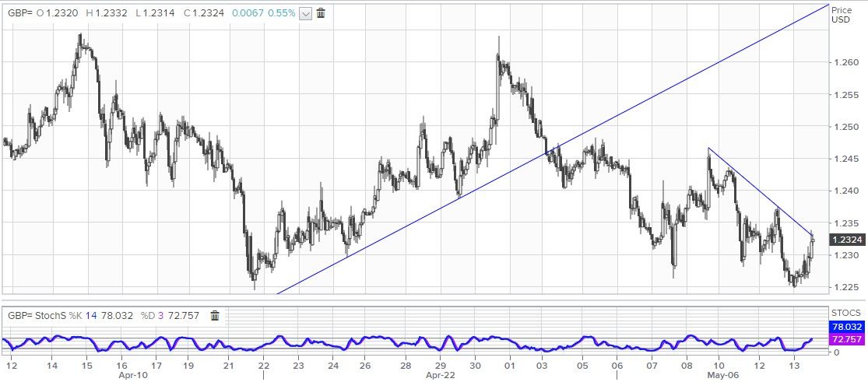The image size is (868, 382).
Task: Click the 0.0067 net change value
Action: 247,13
